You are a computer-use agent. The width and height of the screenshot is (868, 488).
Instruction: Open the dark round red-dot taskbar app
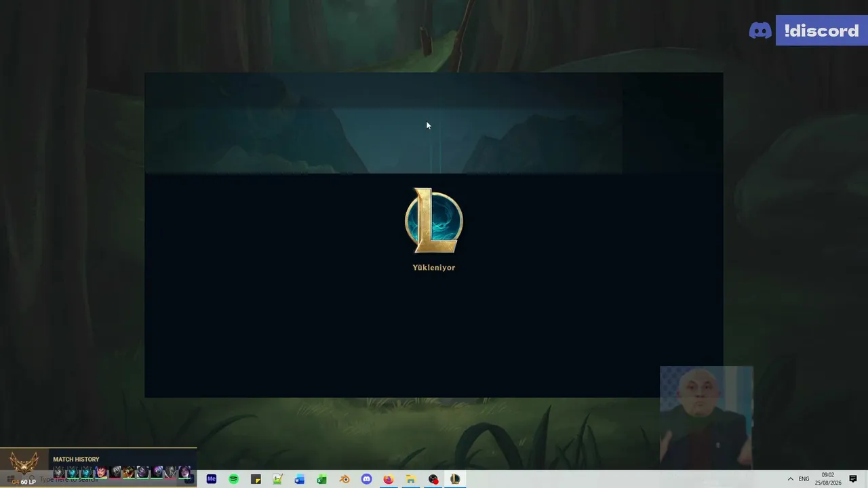click(x=433, y=479)
